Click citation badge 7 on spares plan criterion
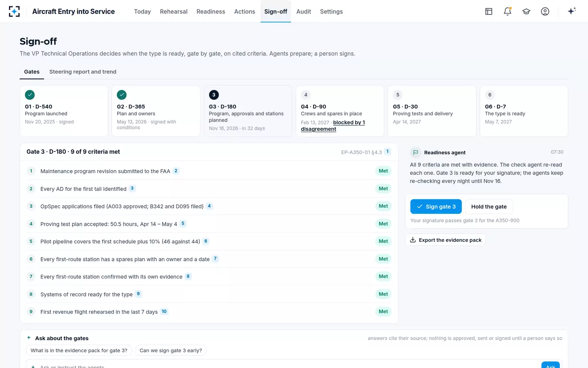The width and height of the screenshot is (588, 368). coord(215,259)
